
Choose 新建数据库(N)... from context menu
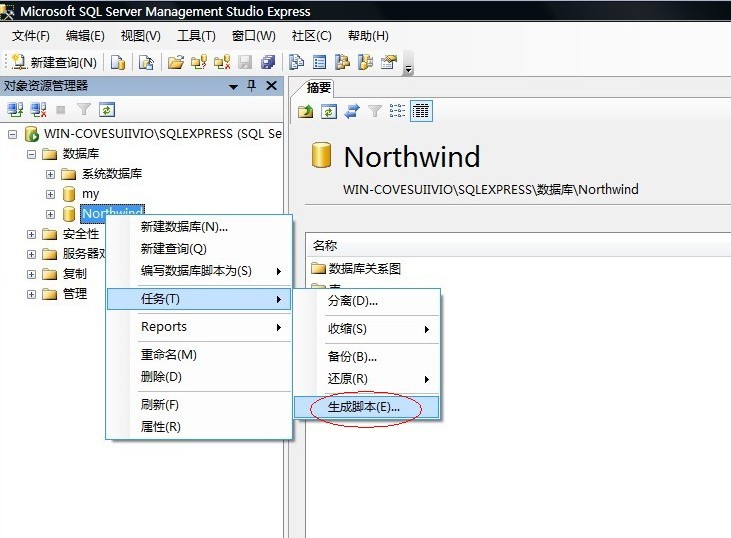[x=199, y=227]
